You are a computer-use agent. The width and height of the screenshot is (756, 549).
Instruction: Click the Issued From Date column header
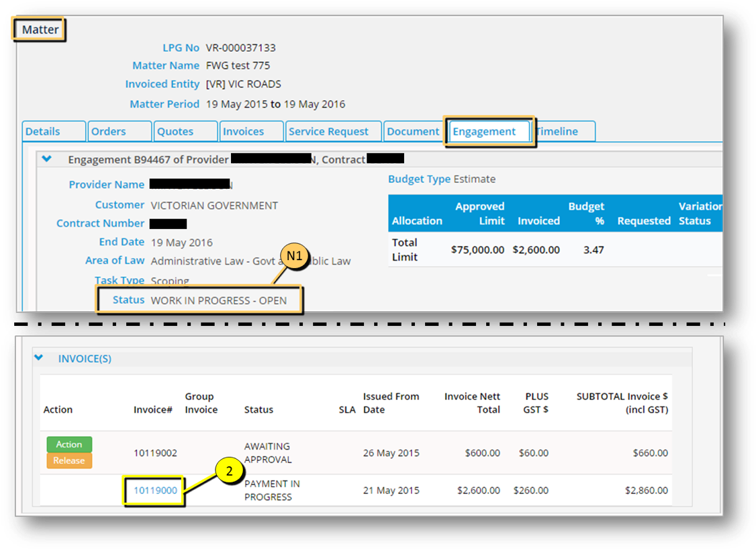(x=391, y=403)
